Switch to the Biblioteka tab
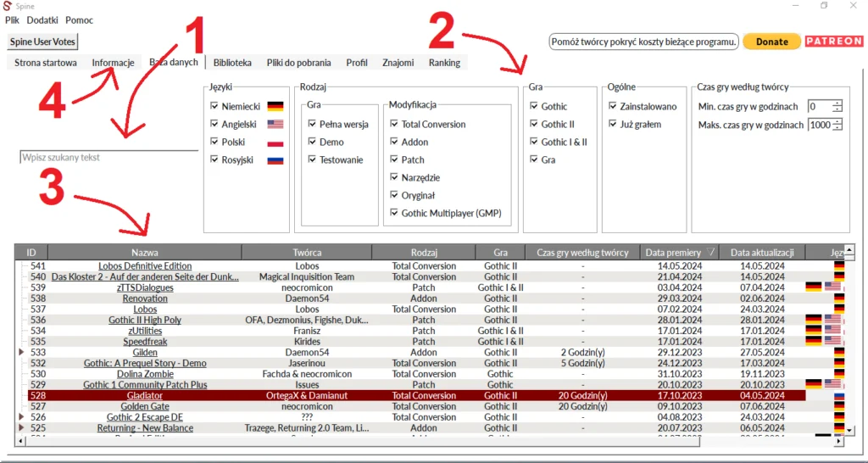Image resolution: width=868 pixels, height=463 pixels. tap(232, 63)
